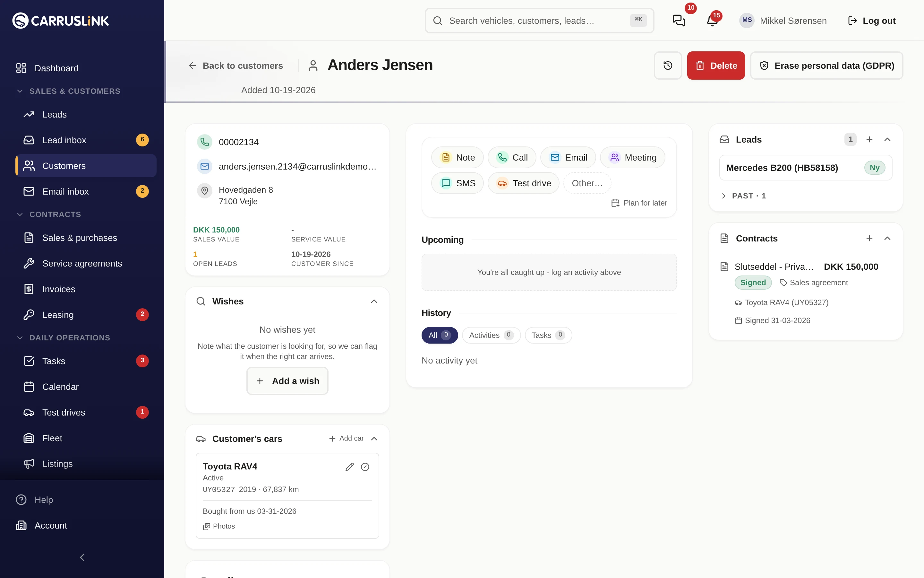This screenshot has height=578, width=924.
Task: Log a Call activity
Action: [512, 157]
